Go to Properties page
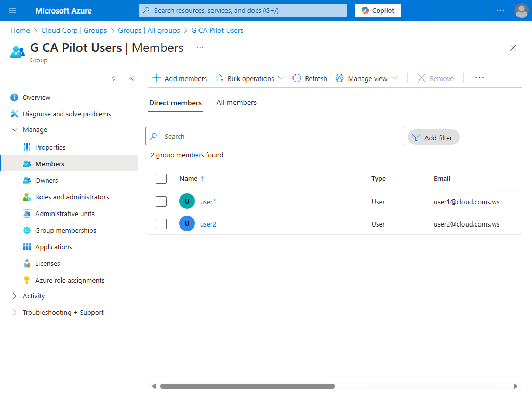The image size is (532, 399). point(50,147)
